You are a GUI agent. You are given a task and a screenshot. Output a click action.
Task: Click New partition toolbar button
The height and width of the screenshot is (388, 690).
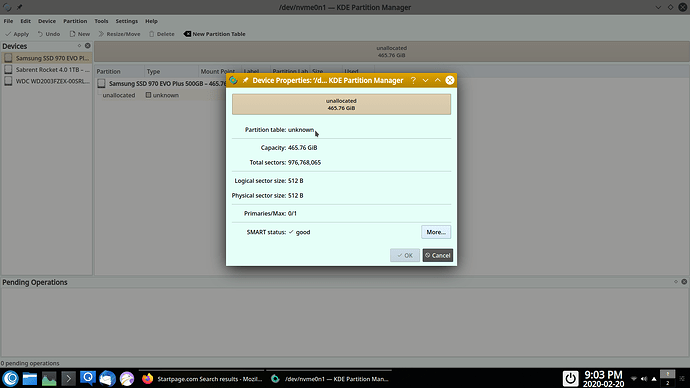pos(80,34)
